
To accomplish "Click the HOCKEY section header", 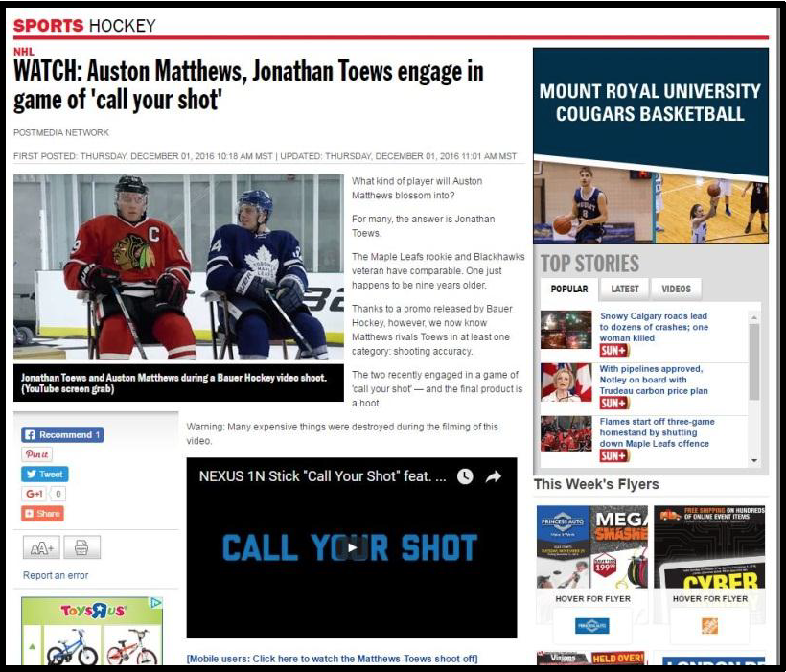I will (x=123, y=25).
